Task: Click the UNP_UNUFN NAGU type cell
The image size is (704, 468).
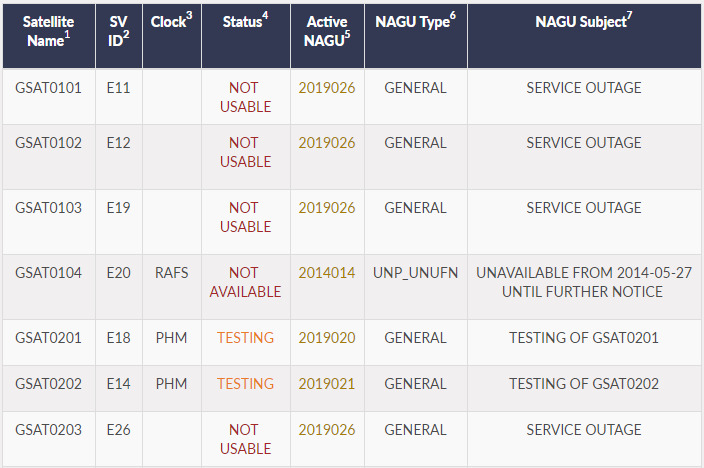Action: [x=415, y=272]
